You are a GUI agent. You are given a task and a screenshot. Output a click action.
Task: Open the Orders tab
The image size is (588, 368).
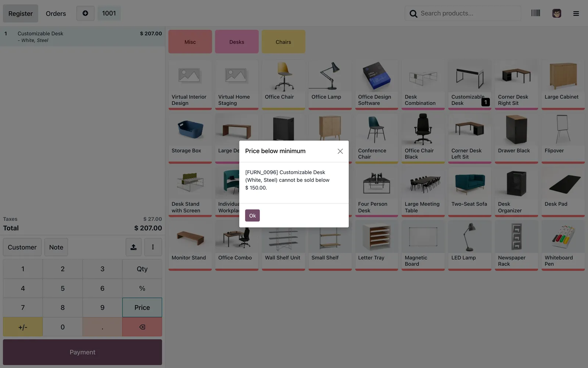56,14
